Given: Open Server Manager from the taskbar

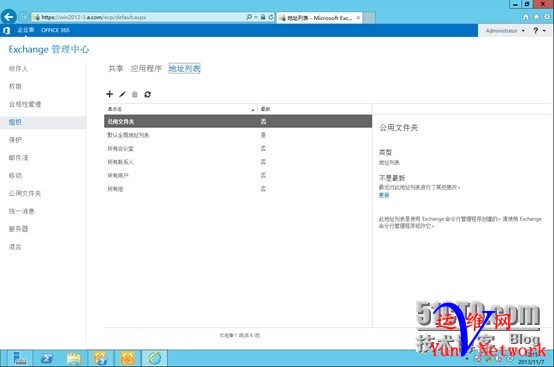Looking at the screenshot, I should [x=19, y=359].
